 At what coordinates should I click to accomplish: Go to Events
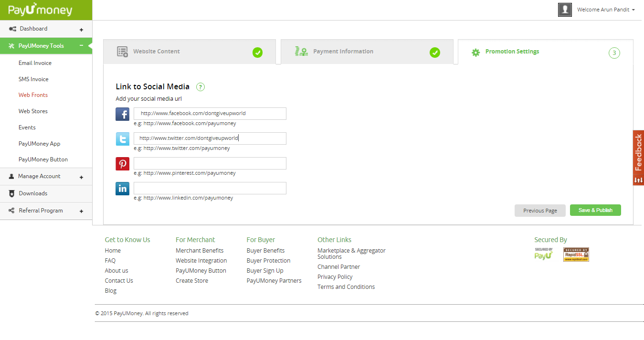(x=27, y=127)
